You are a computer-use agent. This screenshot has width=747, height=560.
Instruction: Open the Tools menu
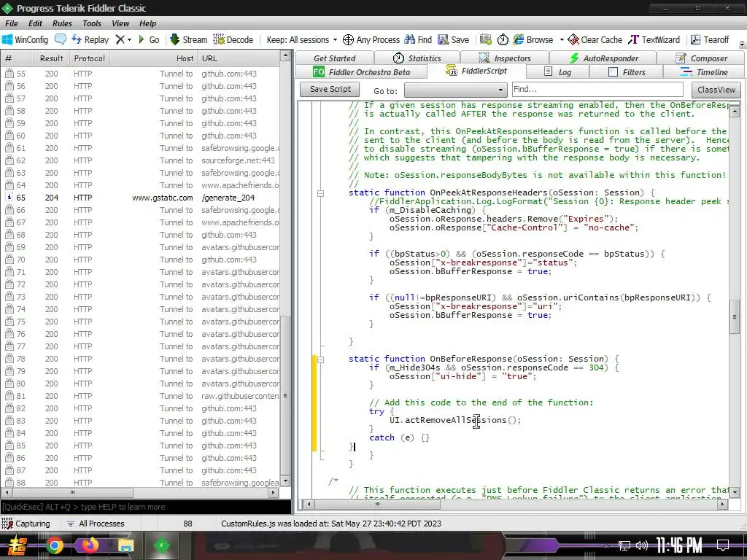(91, 23)
